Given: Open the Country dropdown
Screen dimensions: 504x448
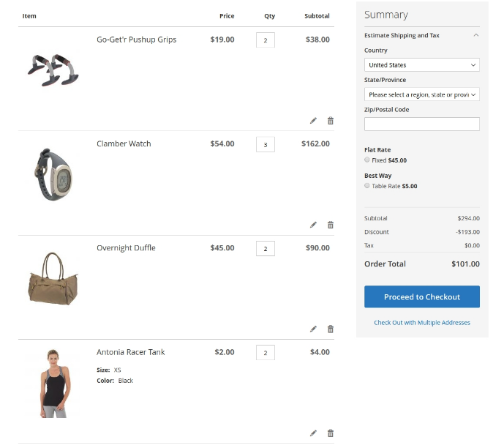Looking at the screenshot, I should pyautogui.click(x=421, y=65).
